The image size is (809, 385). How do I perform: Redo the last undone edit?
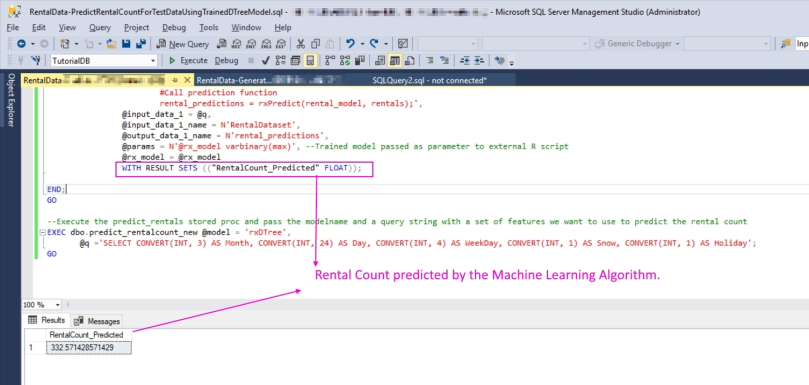click(x=374, y=44)
